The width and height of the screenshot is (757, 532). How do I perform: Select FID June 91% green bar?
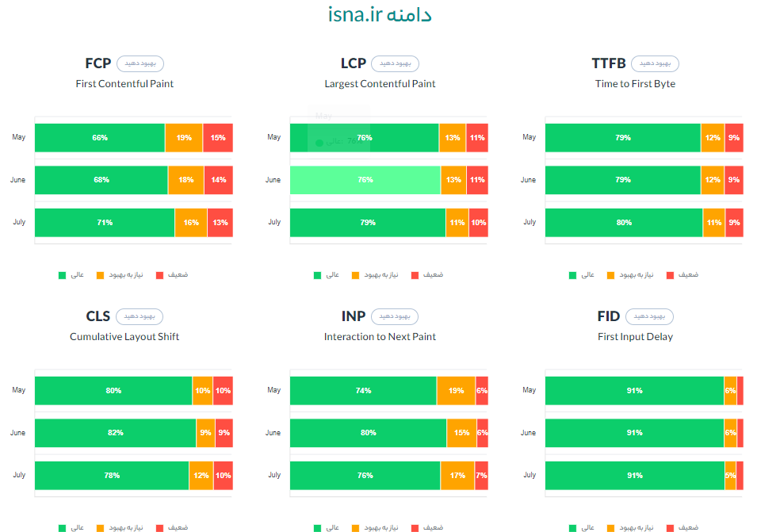[x=635, y=433]
